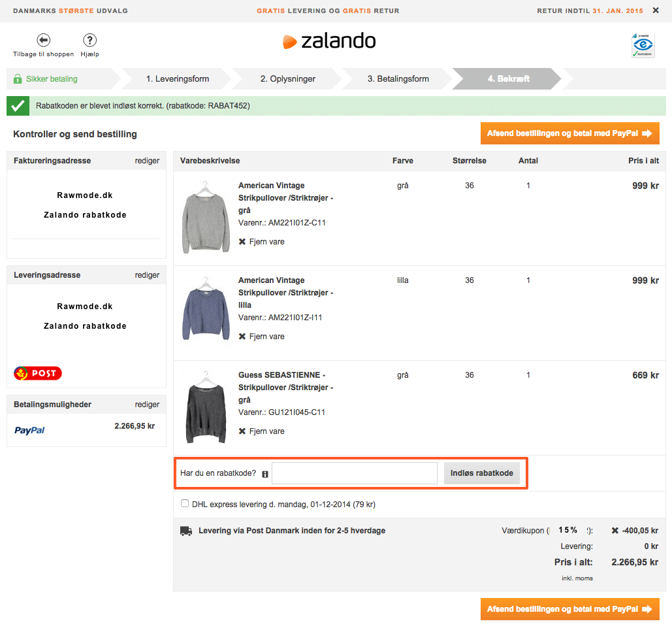
Task: Remove the Guess SEBASTIENNE strikpullover
Action: (x=261, y=431)
